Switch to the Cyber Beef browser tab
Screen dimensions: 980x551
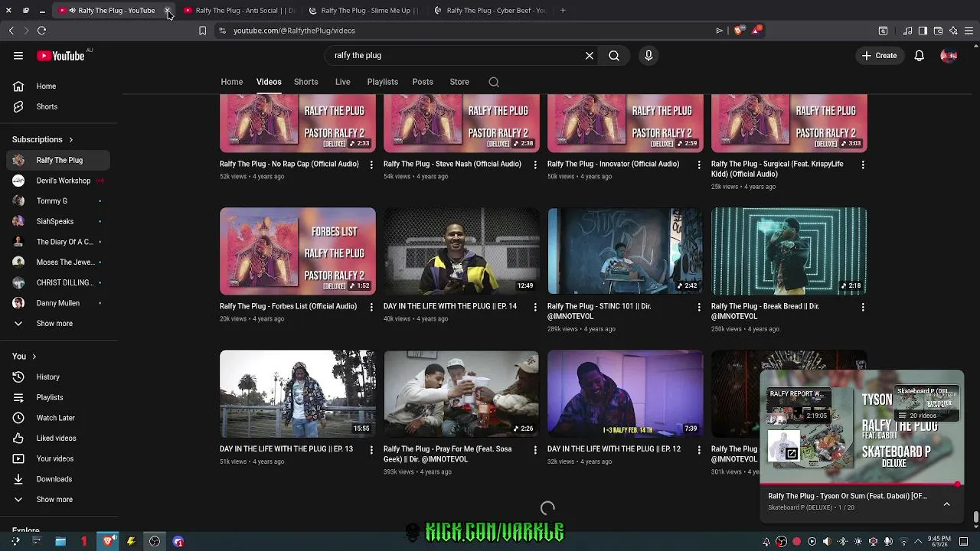pyautogui.click(x=489, y=10)
